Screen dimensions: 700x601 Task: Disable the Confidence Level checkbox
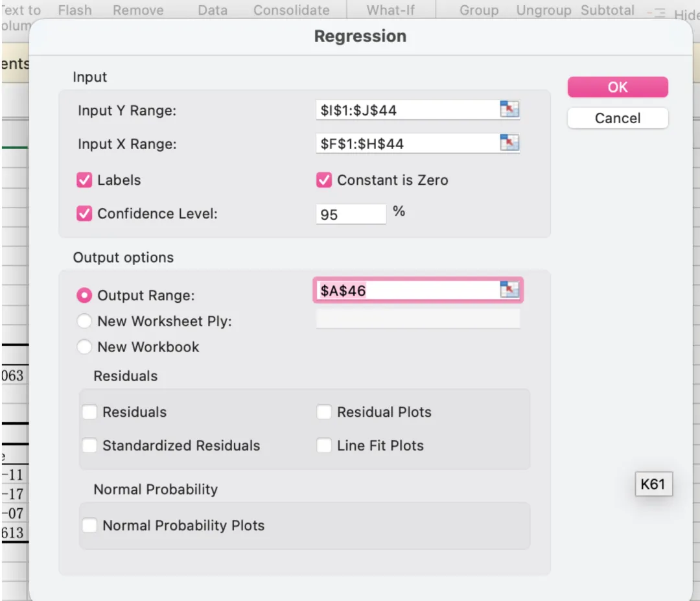[84, 214]
